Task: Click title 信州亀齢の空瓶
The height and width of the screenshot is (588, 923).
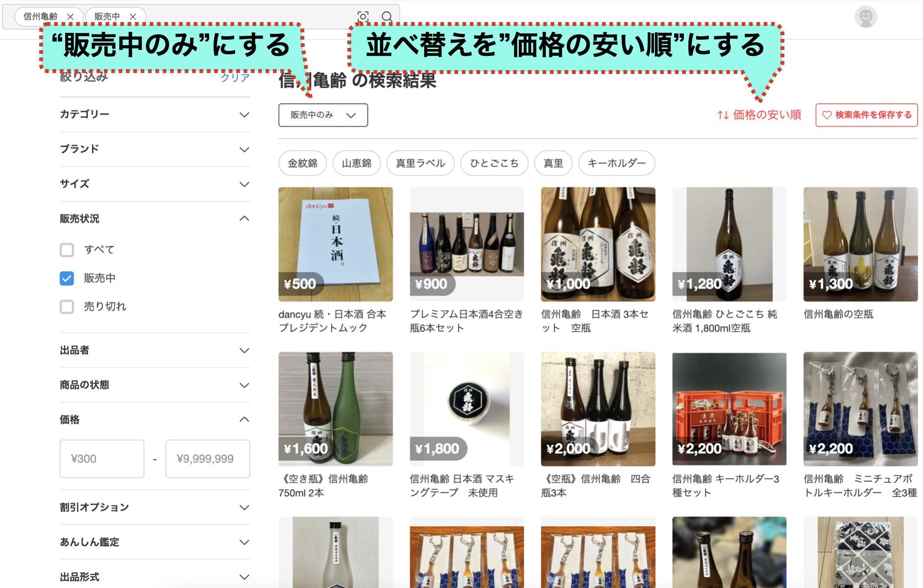Action: pyautogui.click(x=838, y=314)
